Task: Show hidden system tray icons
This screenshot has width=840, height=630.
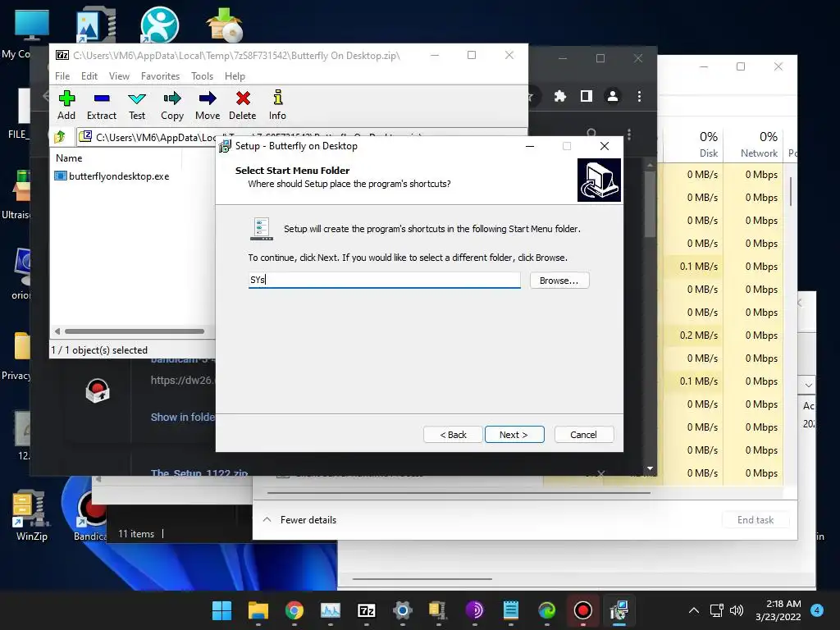Action: tap(694, 610)
